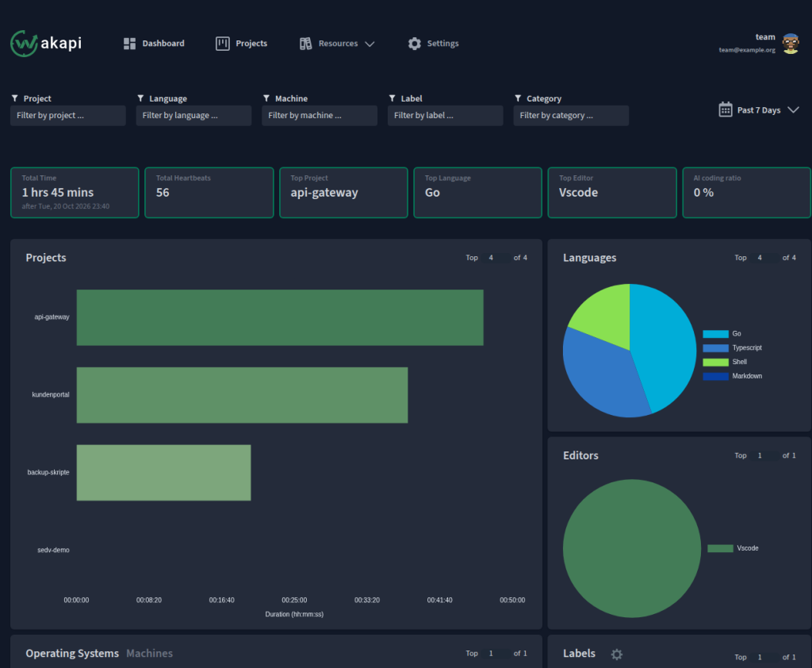The height and width of the screenshot is (668, 812).
Task: Toggle the Vscode legend swatch in Editors
Action: [x=720, y=548]
